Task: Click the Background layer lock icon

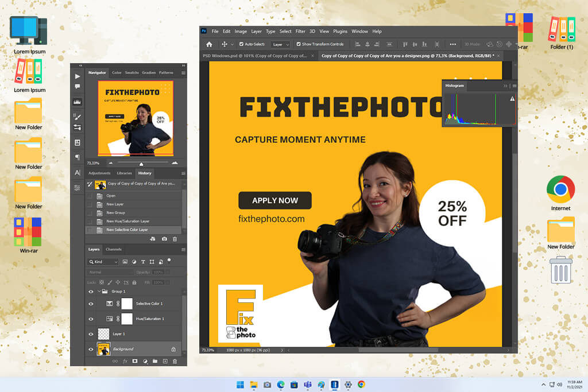Action: (173, 349)
